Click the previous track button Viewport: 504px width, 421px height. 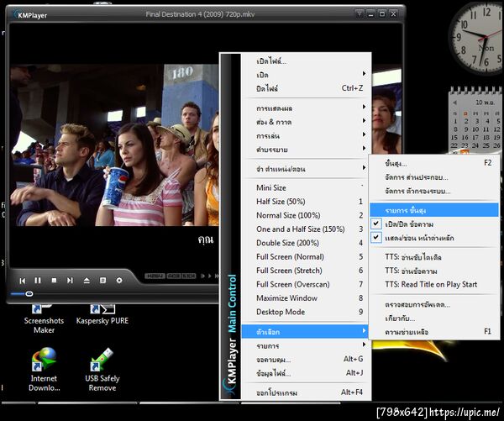pos(22,281)
